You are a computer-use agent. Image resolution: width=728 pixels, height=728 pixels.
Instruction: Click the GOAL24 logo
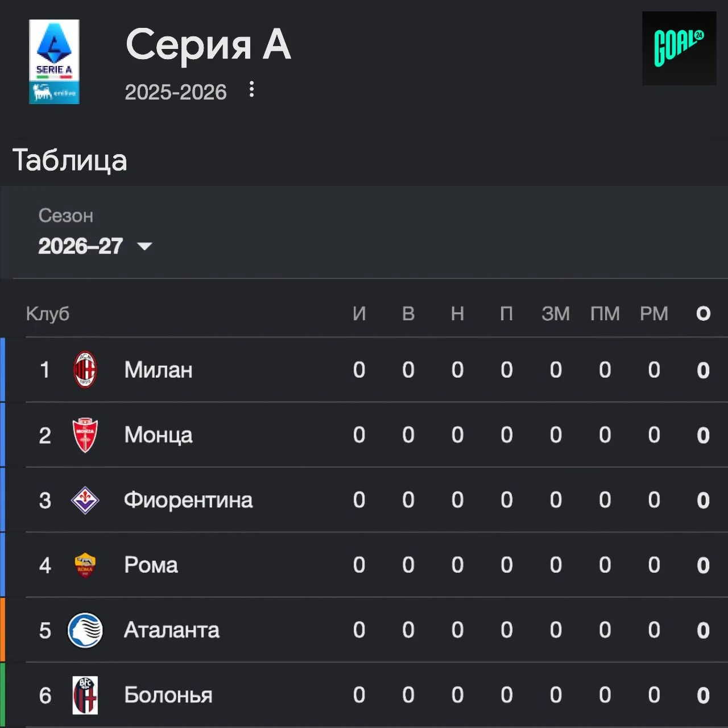[x=679, y=48]
